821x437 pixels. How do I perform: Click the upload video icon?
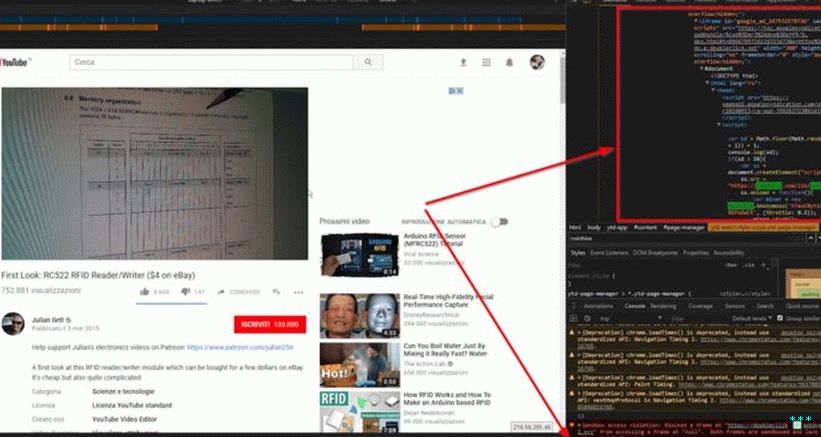pyautogui.click(x=463, y=62)
